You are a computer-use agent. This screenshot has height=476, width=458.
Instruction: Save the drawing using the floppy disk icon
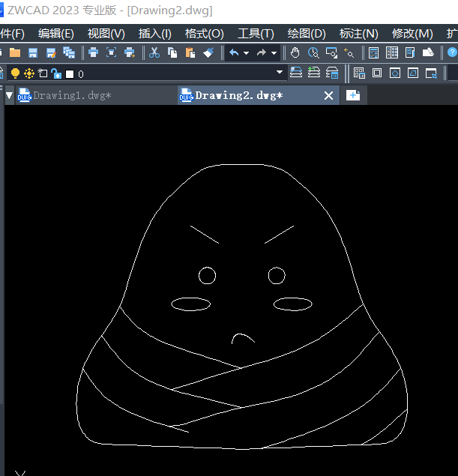click(33, 52)
